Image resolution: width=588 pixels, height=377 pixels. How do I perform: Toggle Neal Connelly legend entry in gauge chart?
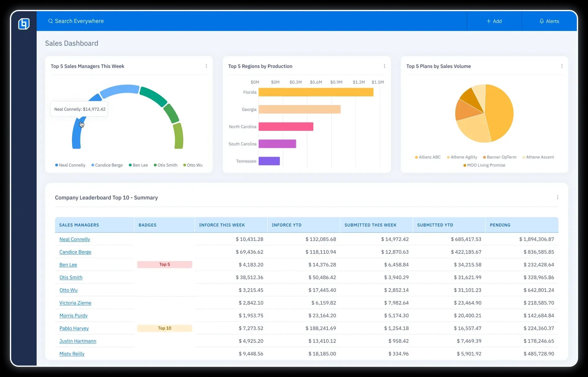70,165
